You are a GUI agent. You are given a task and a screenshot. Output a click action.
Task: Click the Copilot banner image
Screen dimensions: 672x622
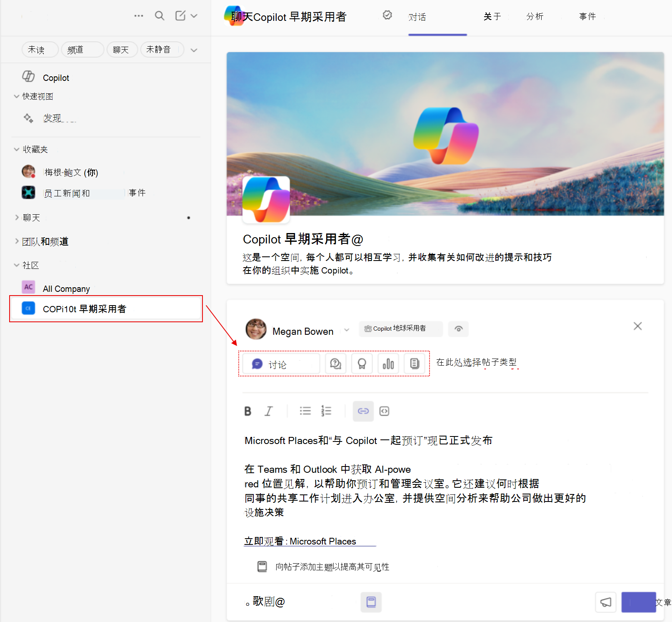[445, 133]
